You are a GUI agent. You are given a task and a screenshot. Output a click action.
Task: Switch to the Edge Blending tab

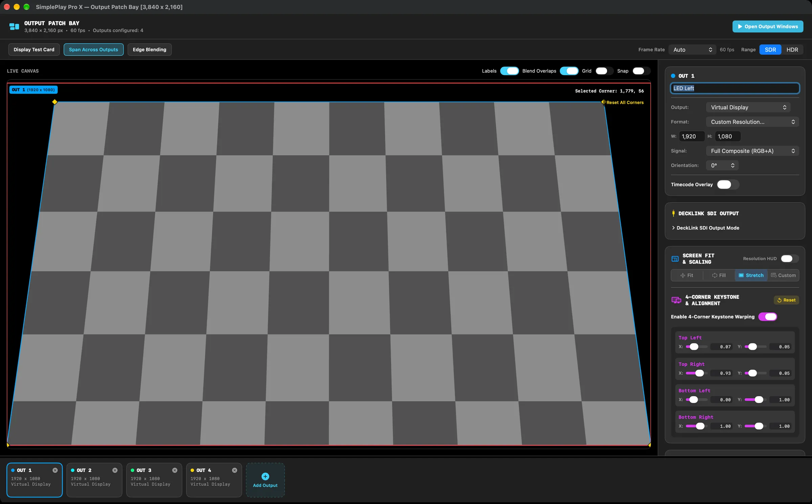click(150, 50)
